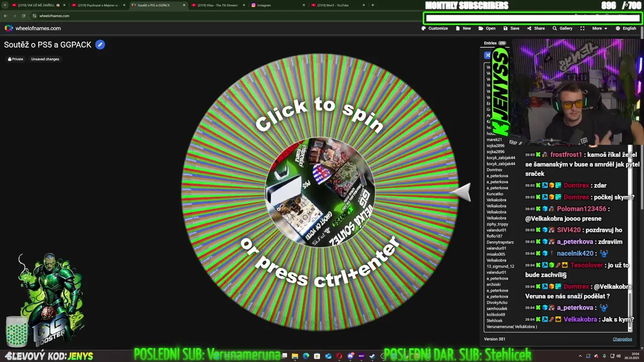Open Microsoft Store from taskbar
The image size is (644, 362).
[317, 356]
